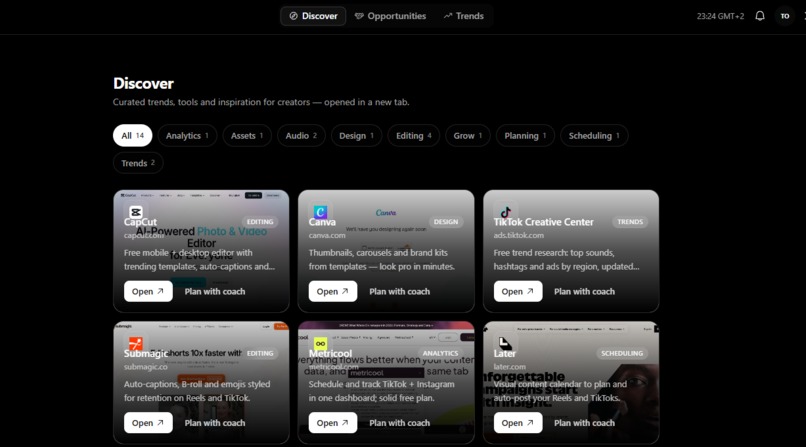This screenshot has width=806, height=447.
Task: Click the Canva card title
Action: [322, 222]
